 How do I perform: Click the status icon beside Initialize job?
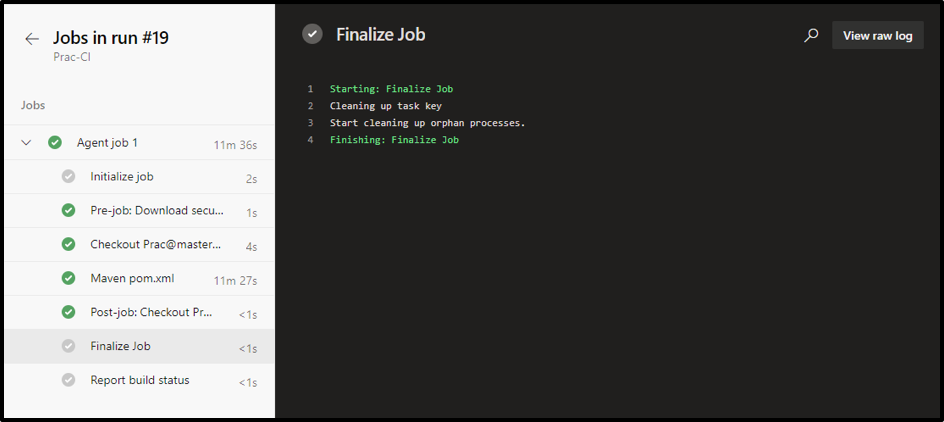[68, 177]
